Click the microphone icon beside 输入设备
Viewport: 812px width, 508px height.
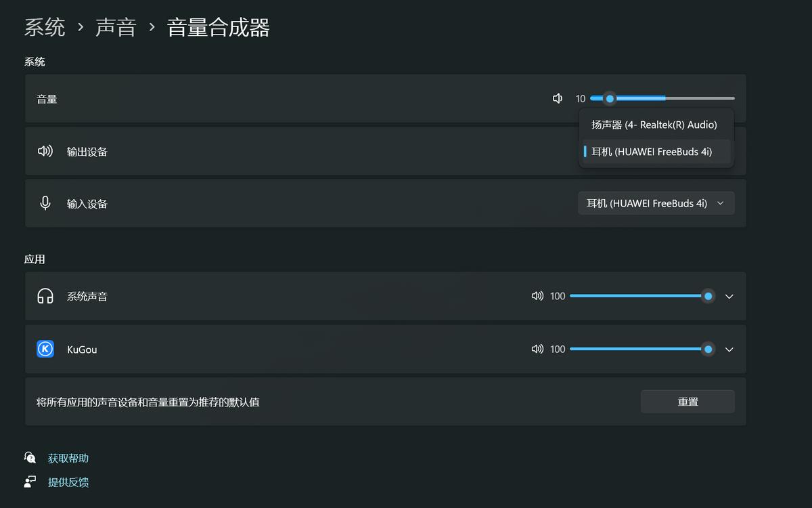coord(45,203)
